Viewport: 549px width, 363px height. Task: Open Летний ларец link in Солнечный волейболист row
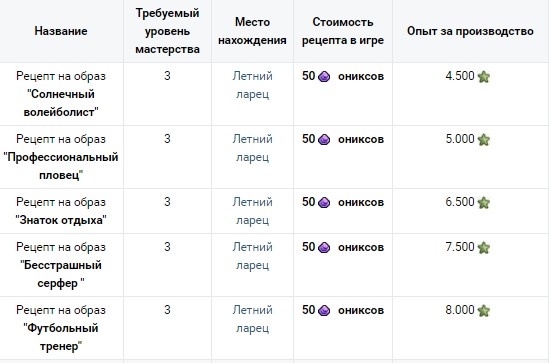252,85
